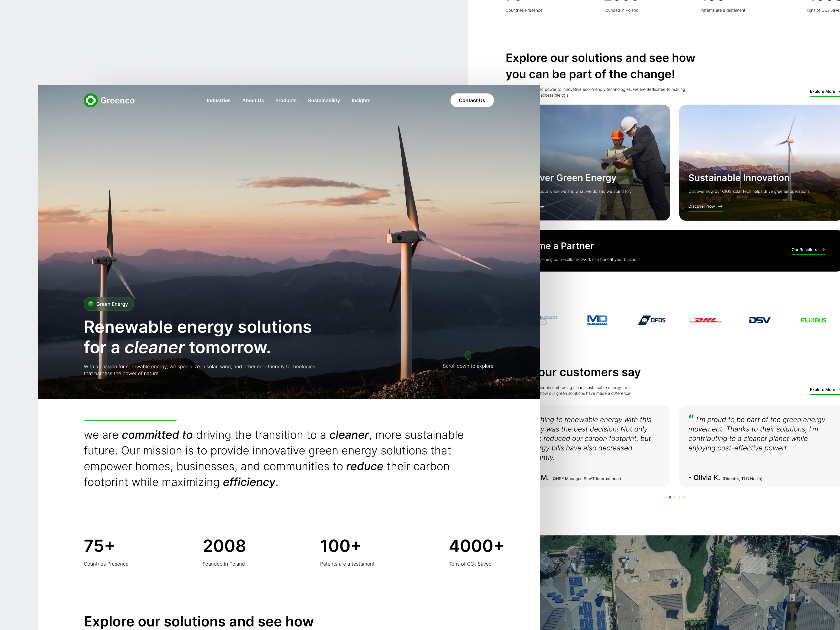Go to the Products navigation item
Viewport: 840px width, 630px height.
pyautogui.click(x=286, y=100)
